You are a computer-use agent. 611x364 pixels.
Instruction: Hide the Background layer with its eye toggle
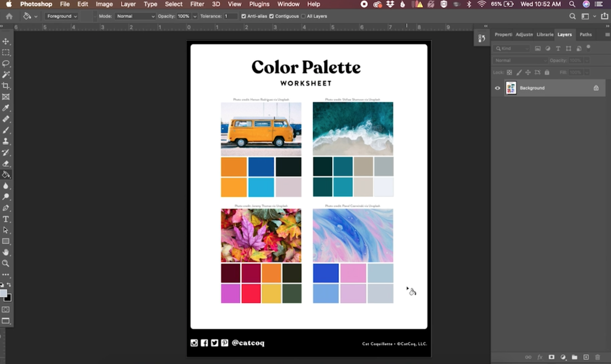[x=498, y=88]
